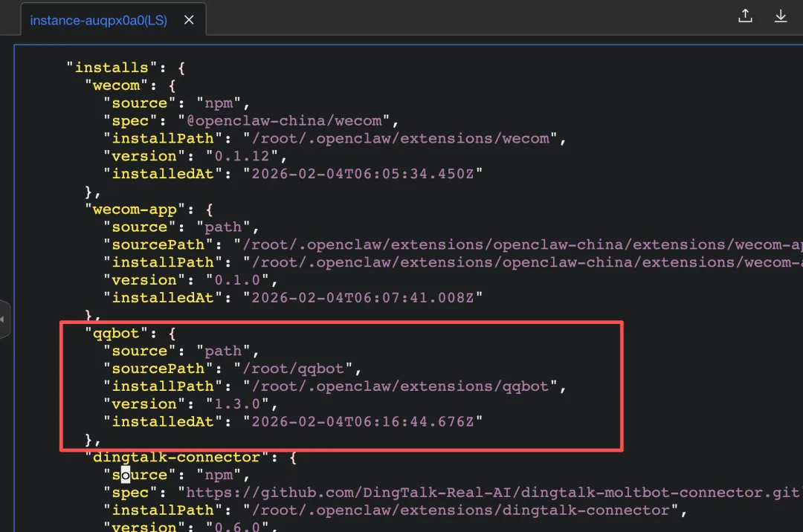Click the timestamp "2026-02-04T06:16:44.676Z"

[363, 421]
